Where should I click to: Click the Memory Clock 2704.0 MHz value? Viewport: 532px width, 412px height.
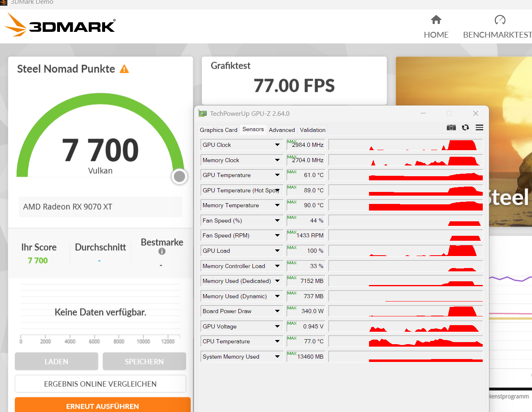(306, 160)
